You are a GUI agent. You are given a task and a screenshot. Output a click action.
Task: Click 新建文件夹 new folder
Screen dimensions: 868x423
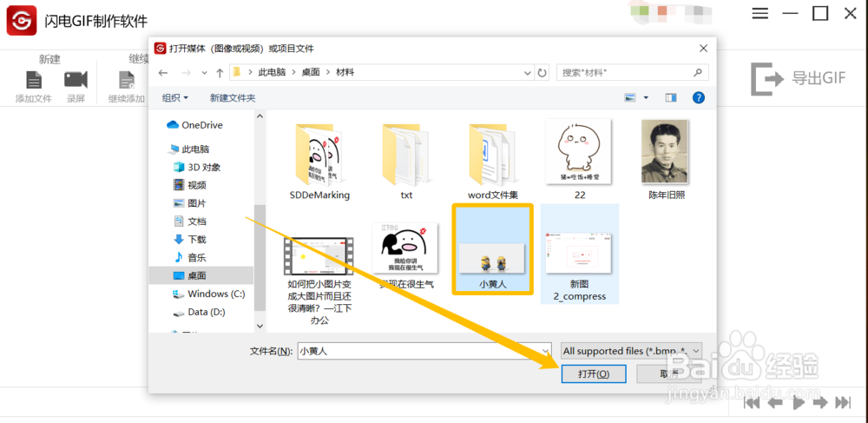click(x=233, y=98)
